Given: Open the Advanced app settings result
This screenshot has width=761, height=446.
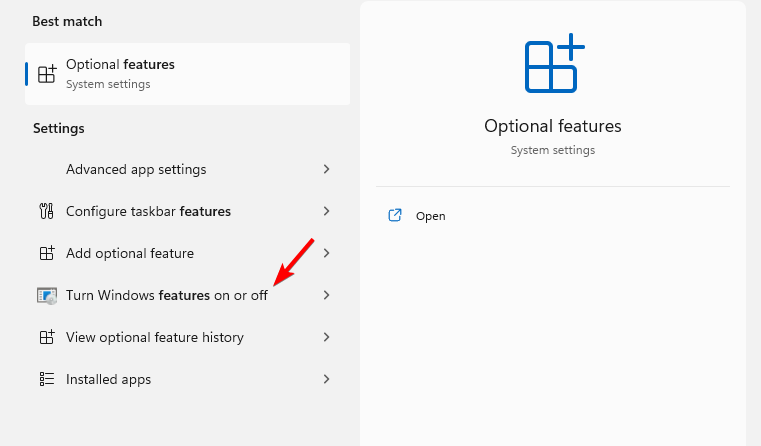Looking at the screenshot, I should pyautogui.click(x=136, y=169).
